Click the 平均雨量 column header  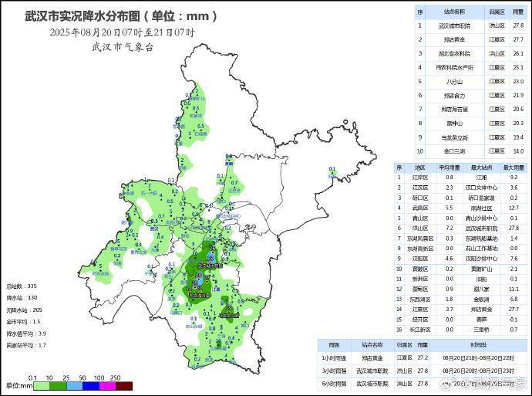tap(450, 168)
